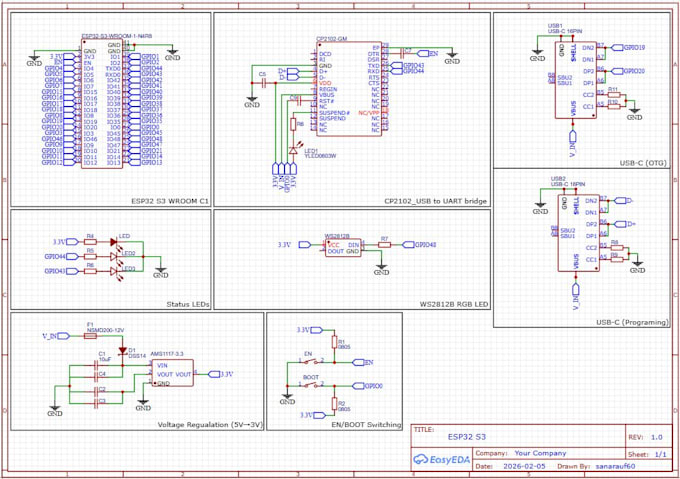Select the ESP32-S3-WROOM-1-N4R8 module symbol
Image resolution: width=680 pixels, height=479 pixels.
pos(102,104)
